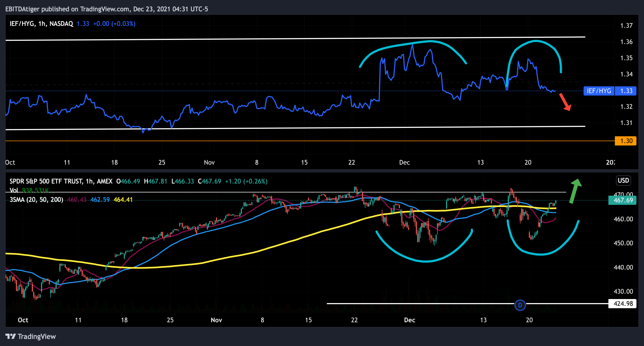Click the 1.34 axis value in upper chart

(x=626, y=74)
